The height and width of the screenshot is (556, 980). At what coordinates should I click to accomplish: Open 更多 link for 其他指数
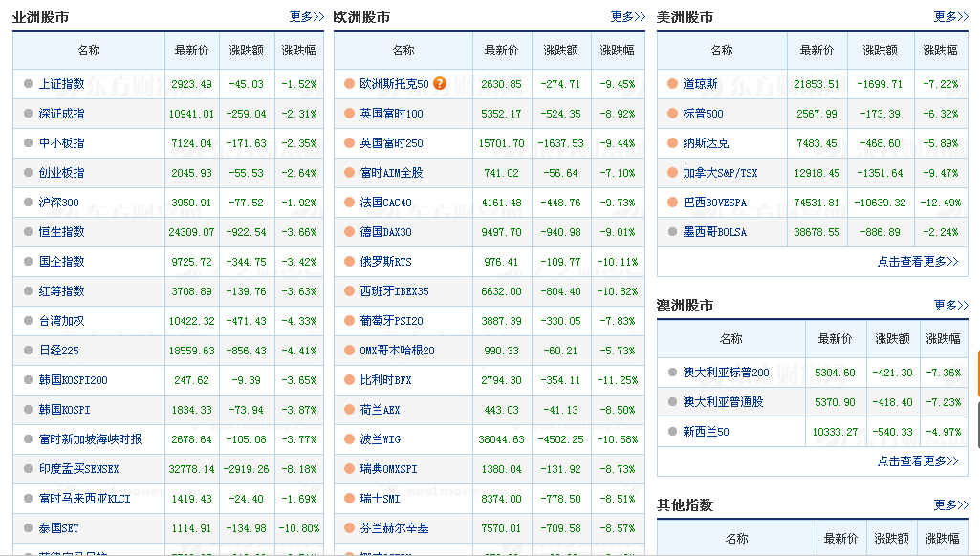click(x=950, y=504)
